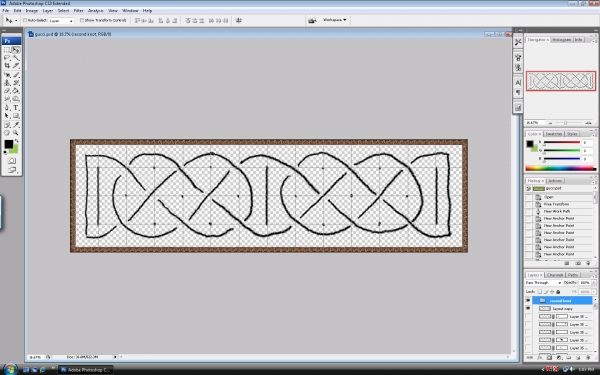Click delete layer trash icon

(x=588, y=357)
